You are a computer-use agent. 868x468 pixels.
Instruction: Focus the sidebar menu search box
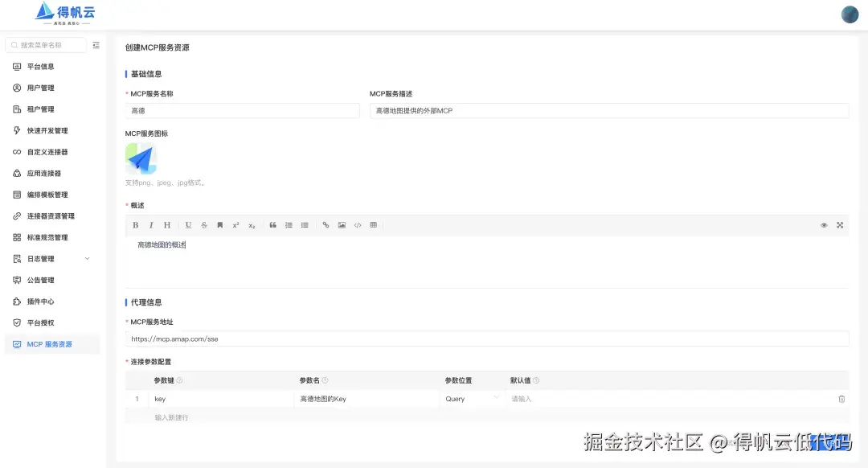46,45
